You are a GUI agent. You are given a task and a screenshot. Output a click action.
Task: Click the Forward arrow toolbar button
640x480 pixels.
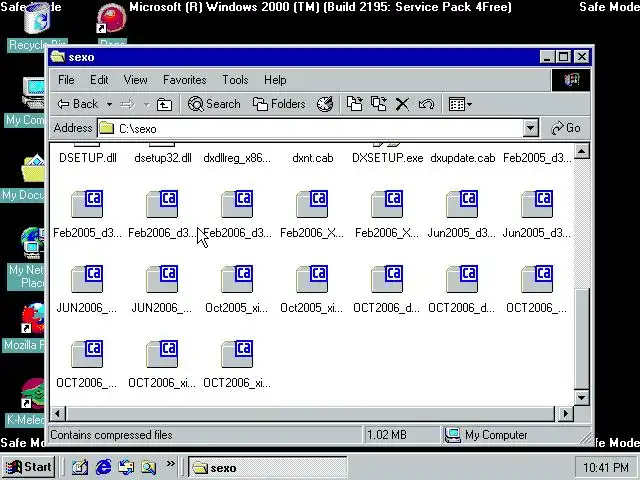127,104
